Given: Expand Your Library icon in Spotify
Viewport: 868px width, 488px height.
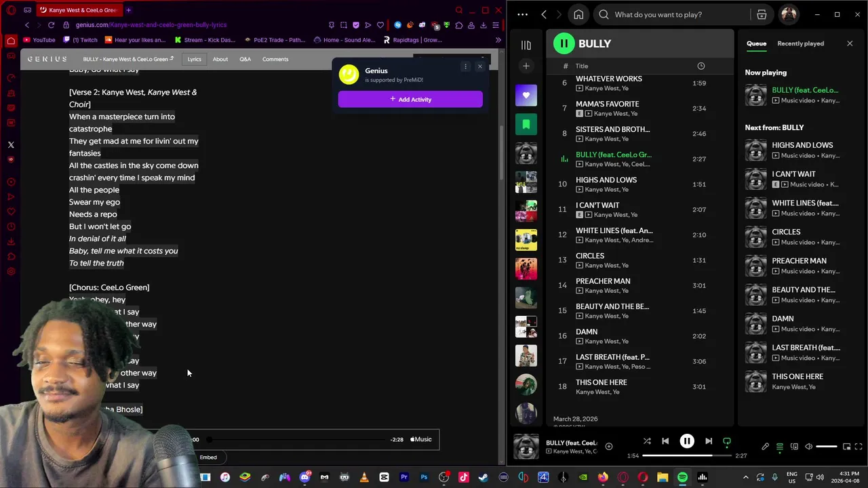Looking at the screenshot, I should [x=526, y=45].
